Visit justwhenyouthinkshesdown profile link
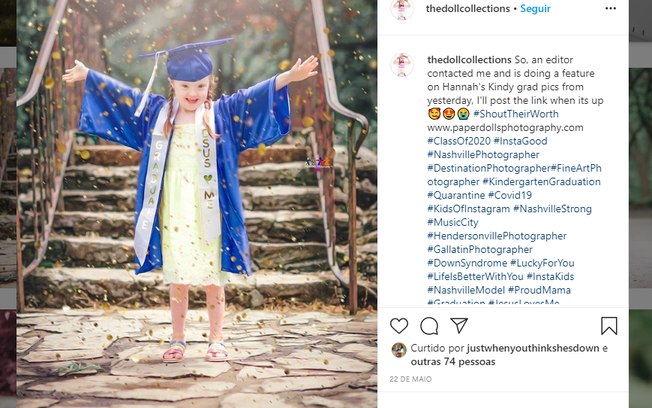The width and height of the screenshot is (652, 408). (x=508, y=349)
